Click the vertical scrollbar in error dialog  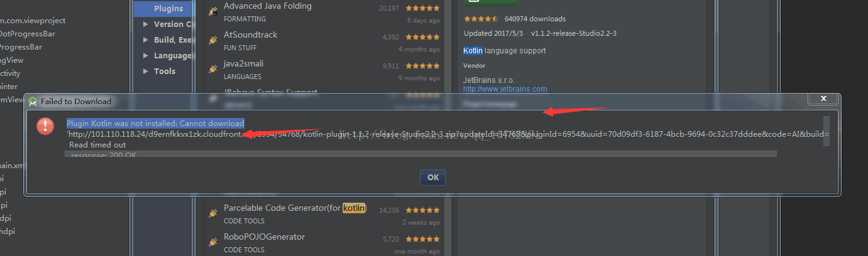click(x=827, y=131)
